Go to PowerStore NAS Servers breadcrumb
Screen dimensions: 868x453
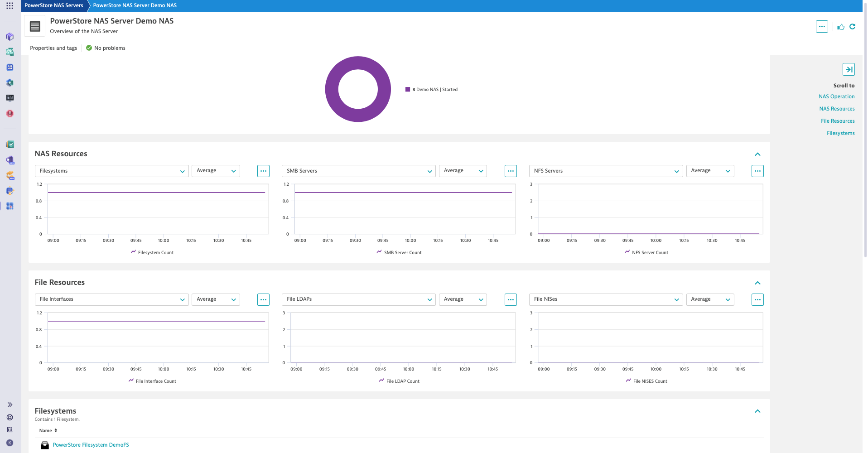tap(53, 5)
